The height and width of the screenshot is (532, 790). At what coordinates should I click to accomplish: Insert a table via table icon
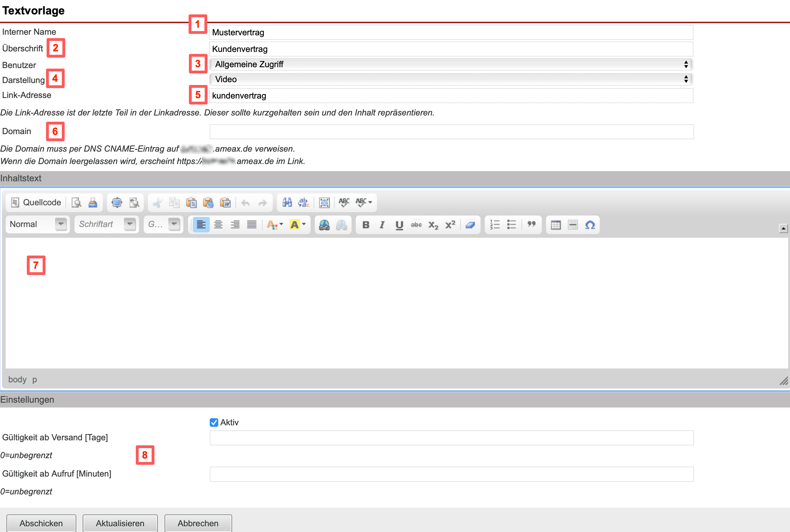pos(556,224)
